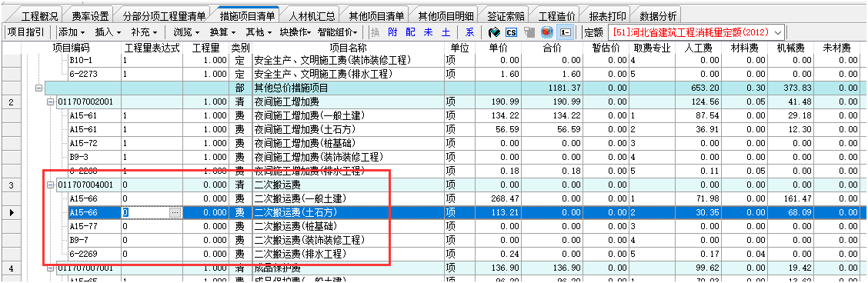Image resolution: width=868 pixels, height=283 pixels.
Task: Click the 土 toolbar icon
Action: coord(446,32)
